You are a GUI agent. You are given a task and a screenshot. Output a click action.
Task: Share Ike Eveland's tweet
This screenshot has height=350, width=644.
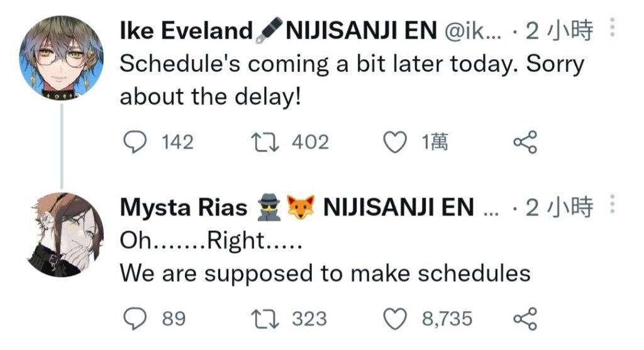click(x=525, y=142)
